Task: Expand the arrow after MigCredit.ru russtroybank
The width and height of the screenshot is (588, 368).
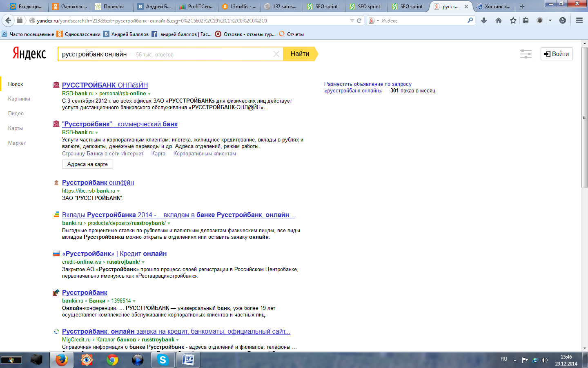Action: point(177,340)
